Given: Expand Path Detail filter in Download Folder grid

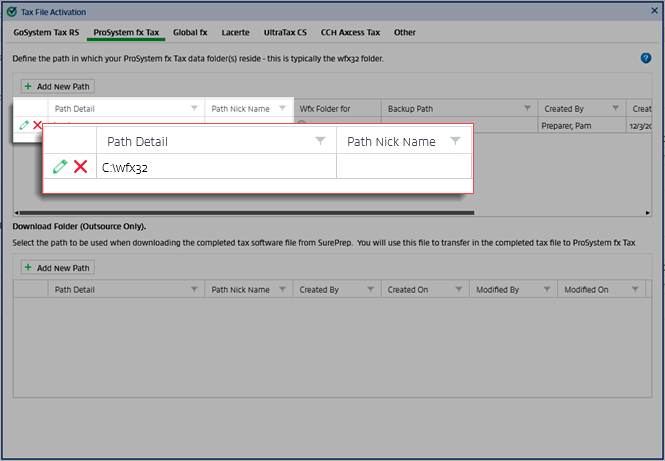Looking at the screenshot, I should coord(194,290).
